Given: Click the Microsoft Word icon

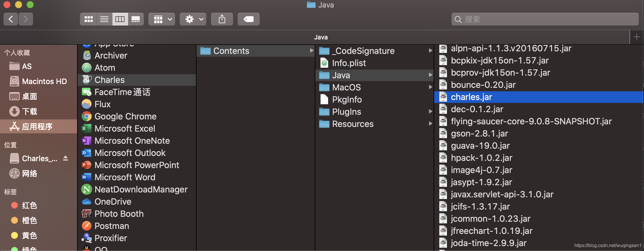Looking at the screenshot, I should 87,177.
